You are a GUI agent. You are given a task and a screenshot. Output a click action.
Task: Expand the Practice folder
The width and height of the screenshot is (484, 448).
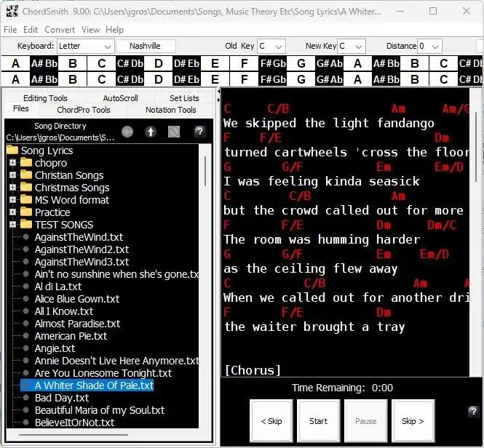click(12, 212)
